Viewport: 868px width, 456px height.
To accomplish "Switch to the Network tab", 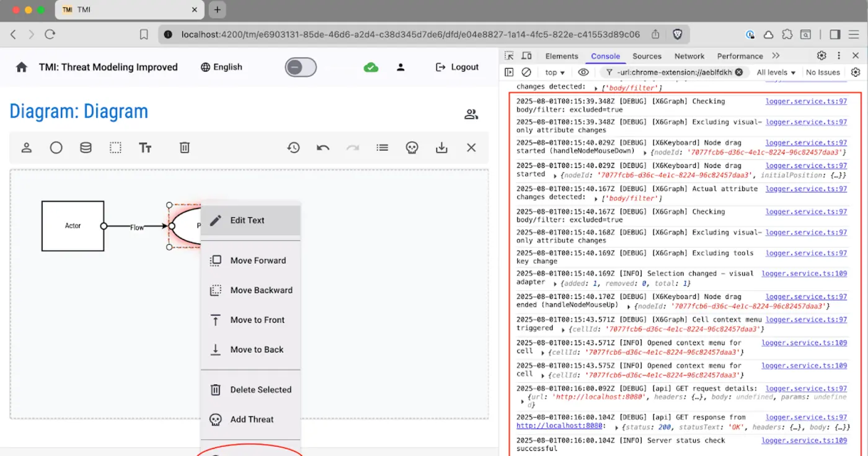I will click(689, 56).
